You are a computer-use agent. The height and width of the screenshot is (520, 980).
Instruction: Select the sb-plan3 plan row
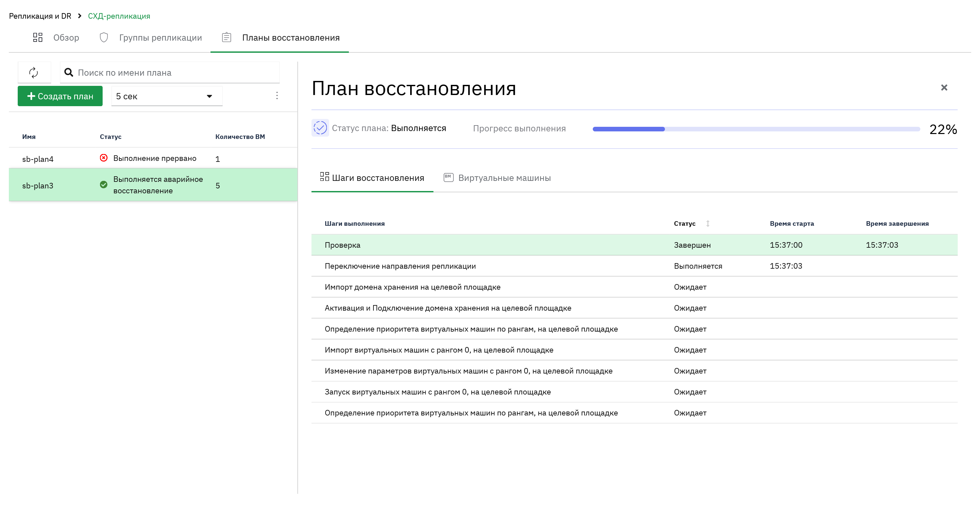tap(153, 185)
